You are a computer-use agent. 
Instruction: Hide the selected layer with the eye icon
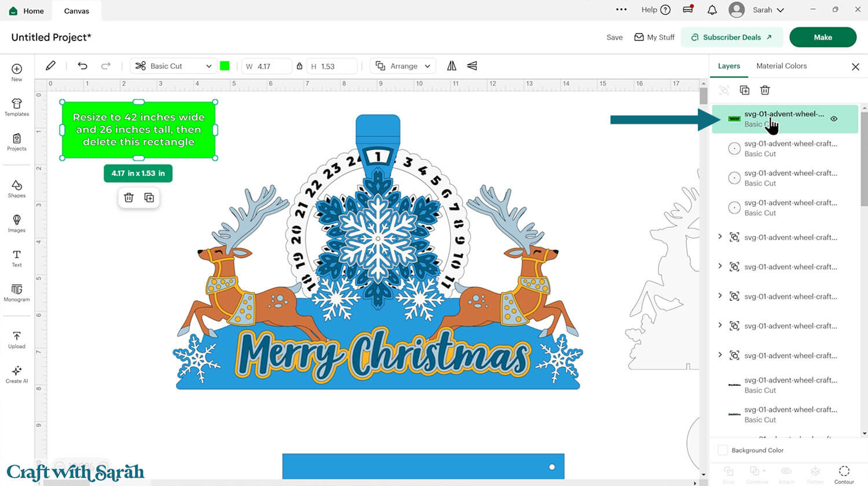834,119
